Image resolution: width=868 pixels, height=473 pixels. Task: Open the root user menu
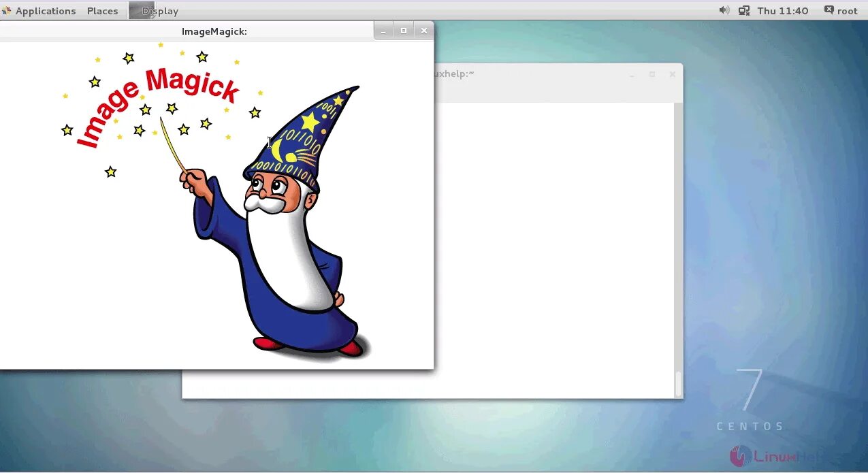(841, 11)
